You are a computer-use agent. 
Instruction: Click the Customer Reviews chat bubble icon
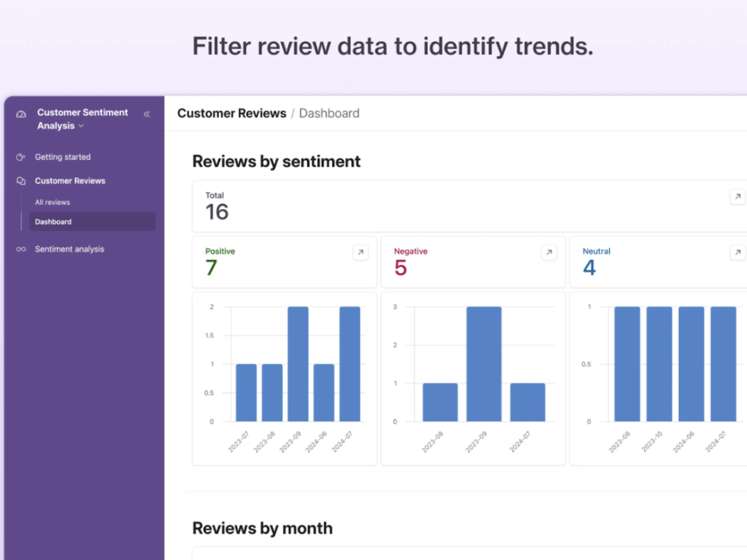coord(21,181)
